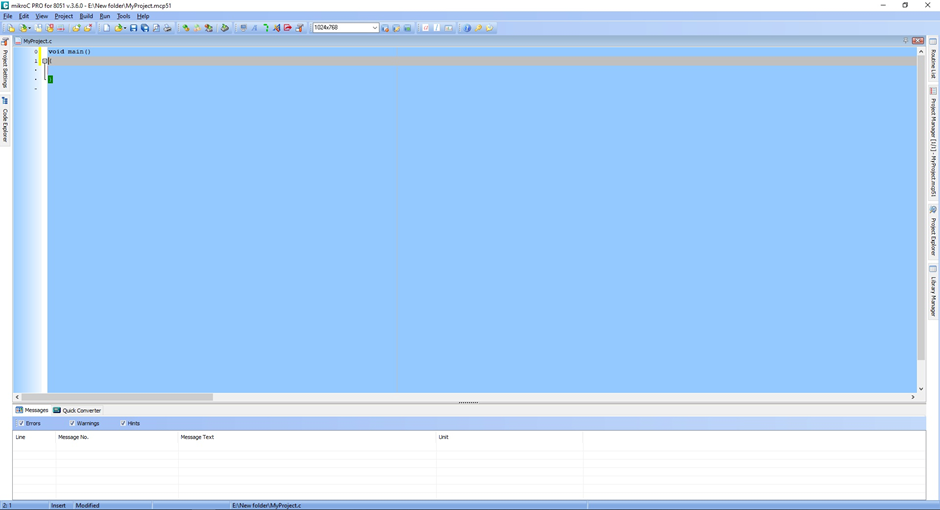Expand the Project Manager side panel
Viewport: 940px width, 510px height.
[933, 141]
